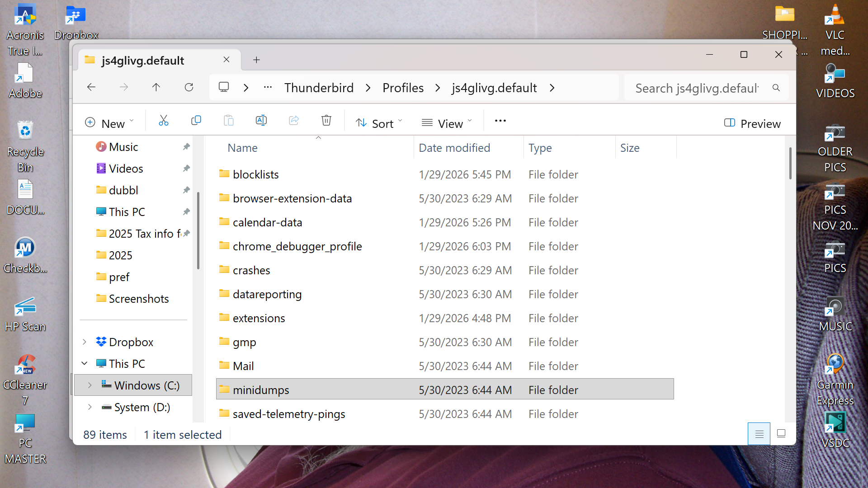Click the Delete trash icon
Screen dimensions: 868x488
click(326, 121)
